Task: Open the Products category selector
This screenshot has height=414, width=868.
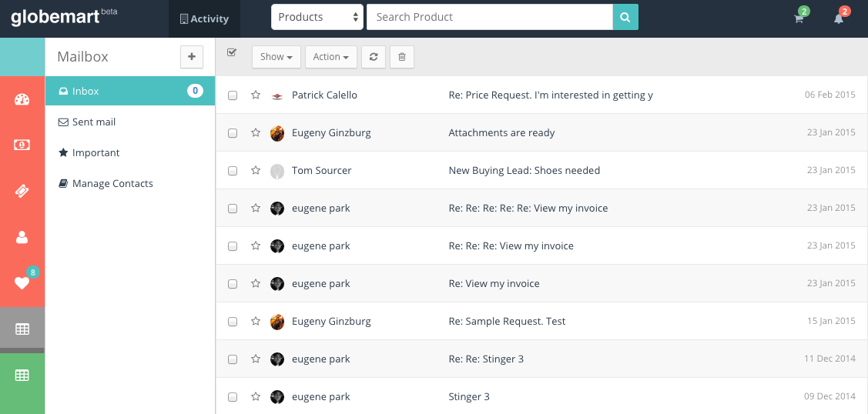Action: coord(317,17)
